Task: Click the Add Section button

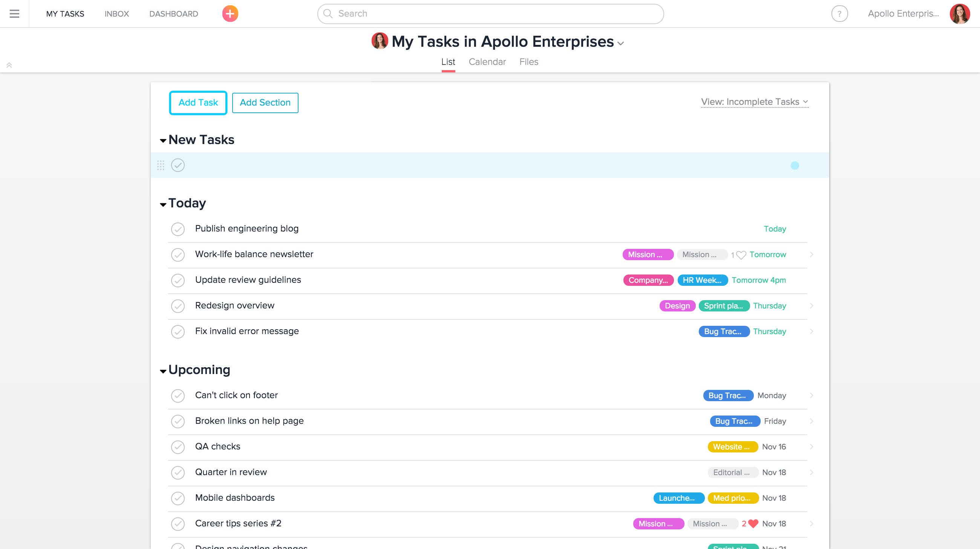Action: [265, 102]
